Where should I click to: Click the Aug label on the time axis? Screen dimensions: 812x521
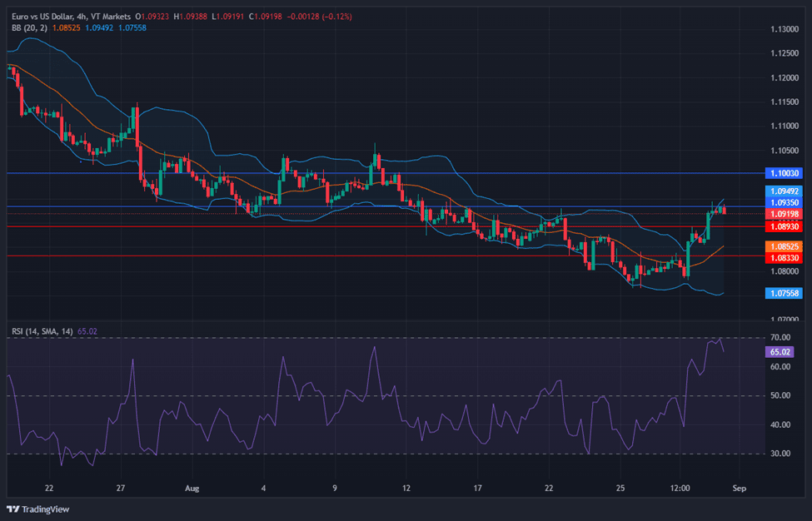(192, 489)
